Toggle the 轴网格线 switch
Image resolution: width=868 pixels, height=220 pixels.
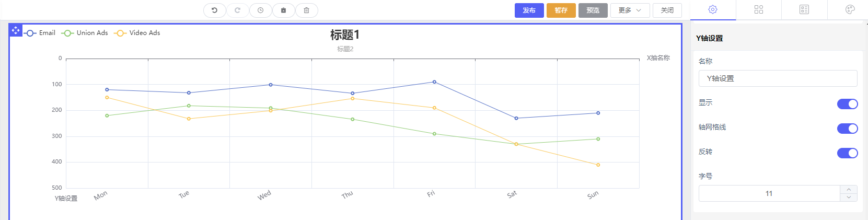tap(847, 129)
